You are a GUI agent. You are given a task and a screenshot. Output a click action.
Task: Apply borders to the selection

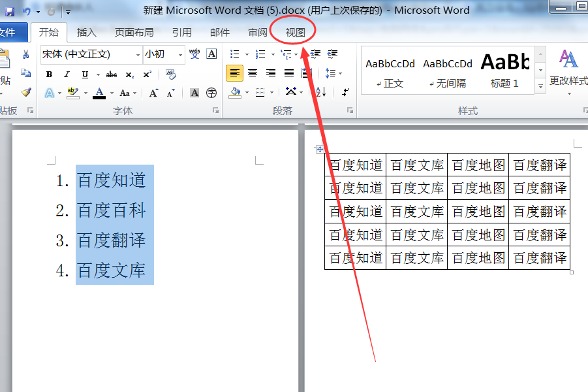[x=260, y=92]
